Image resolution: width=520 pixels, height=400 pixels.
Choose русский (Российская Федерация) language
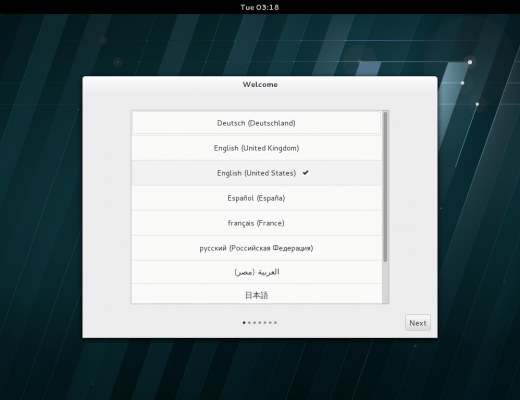tap(256, 248)
